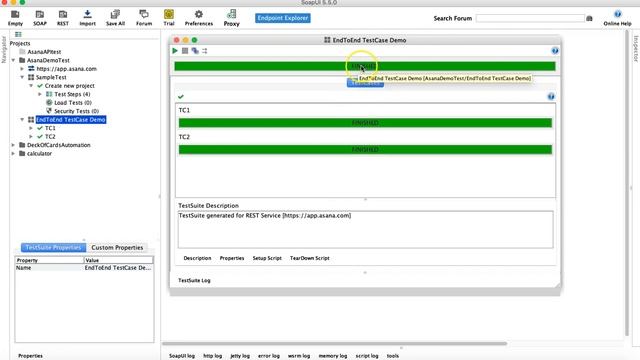The height and width of the screenshot is (360, 640).
Task: Expand the DeckOfCardsAutomation project
Action: (13, 145)
